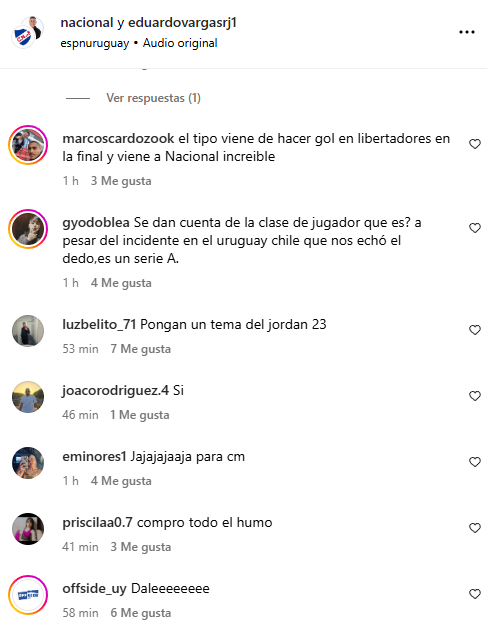Image resolution: width=487 pixels, height=623 pixels.
Task: Heart the eminores1 comment
Action: [x=475, y=462]
